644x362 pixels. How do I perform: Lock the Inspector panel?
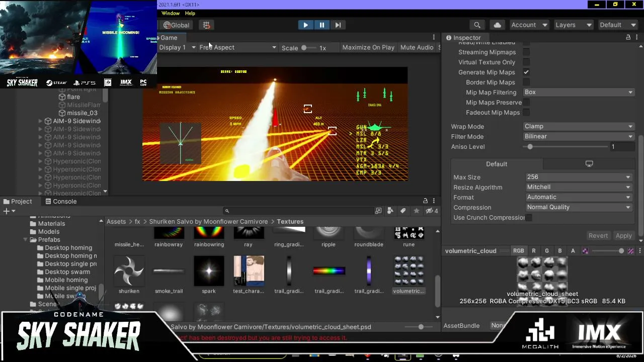tap(628, 37)
